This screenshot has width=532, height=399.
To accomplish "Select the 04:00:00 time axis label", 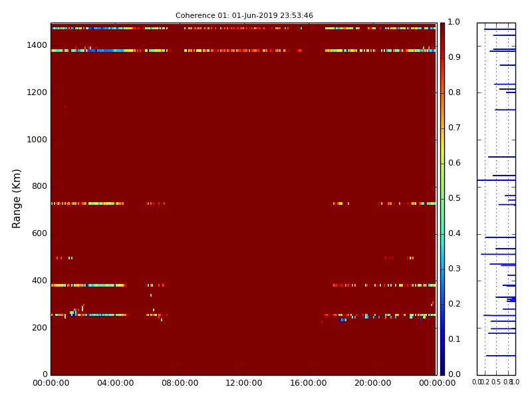I will (115, 383).
